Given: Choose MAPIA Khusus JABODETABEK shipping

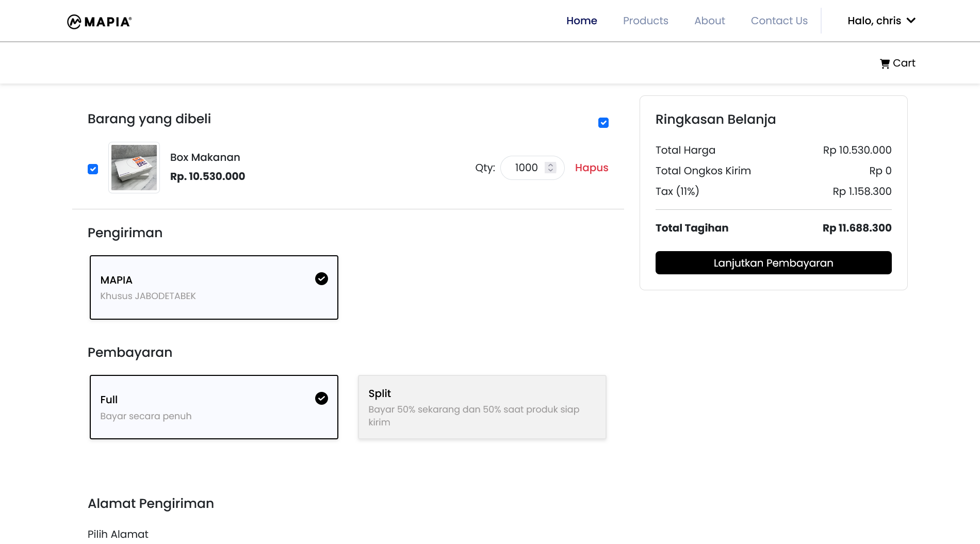Looking at the screenshot, I should (x=214, y=287).
